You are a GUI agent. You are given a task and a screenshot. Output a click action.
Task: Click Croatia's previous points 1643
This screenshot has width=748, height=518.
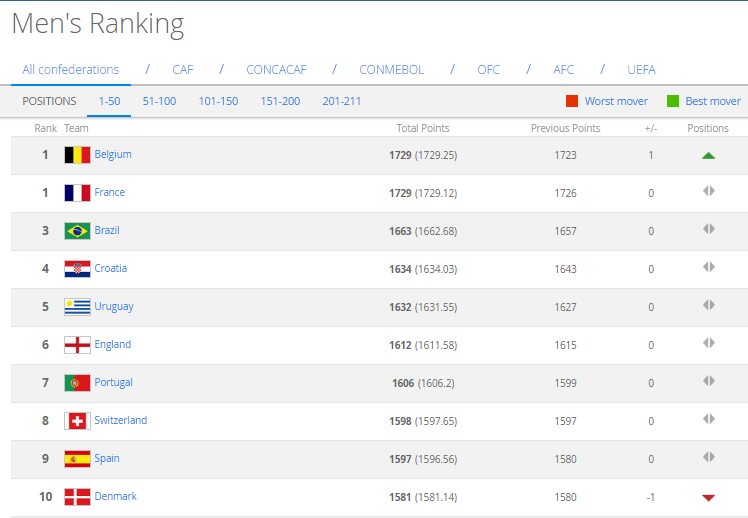pyautogui.click(x=565, y=269)
